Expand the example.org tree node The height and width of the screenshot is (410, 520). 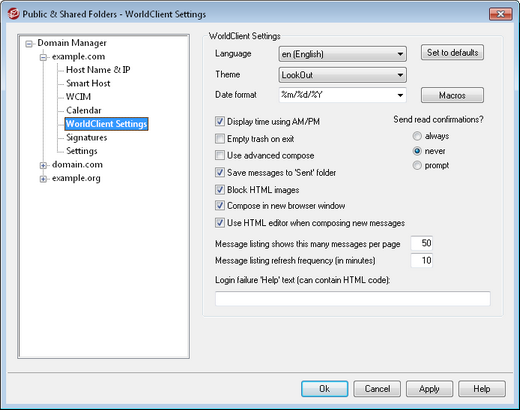(43, 179)
